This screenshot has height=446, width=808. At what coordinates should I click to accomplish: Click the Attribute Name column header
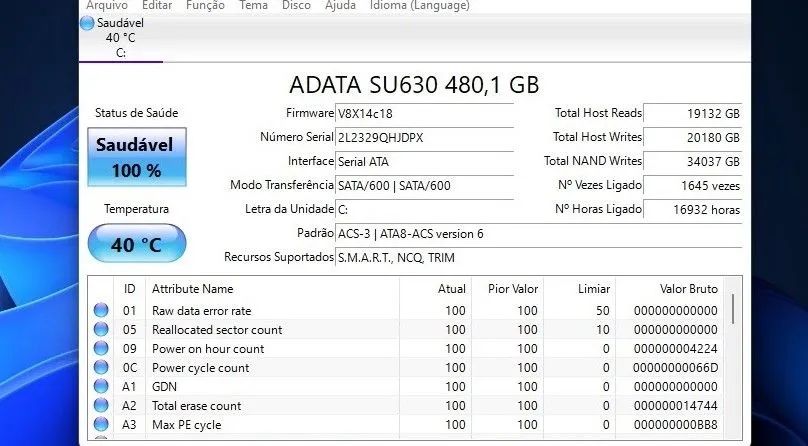pos(272,289)
